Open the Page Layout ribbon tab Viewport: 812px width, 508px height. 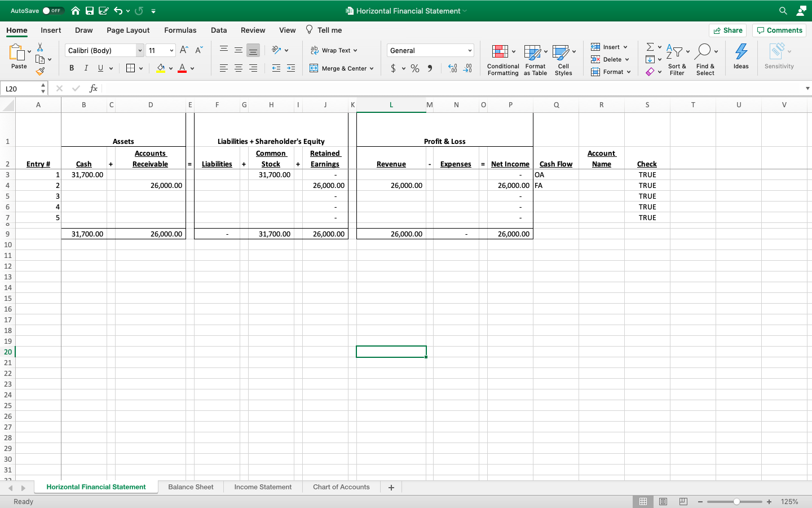pyautogui.click(x=128, y=30)
